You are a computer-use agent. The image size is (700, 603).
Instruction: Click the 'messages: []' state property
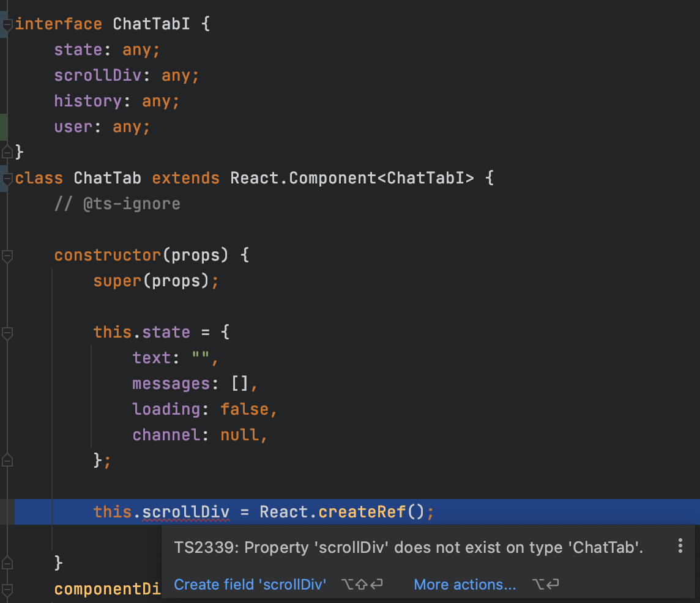point(195,384)
